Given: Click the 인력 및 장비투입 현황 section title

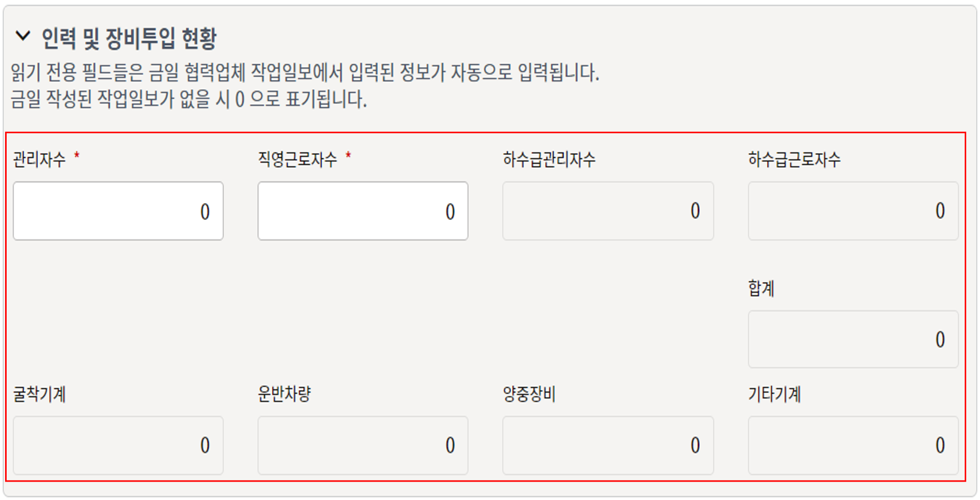Looking at the screenshot, I should pos(129,38).
